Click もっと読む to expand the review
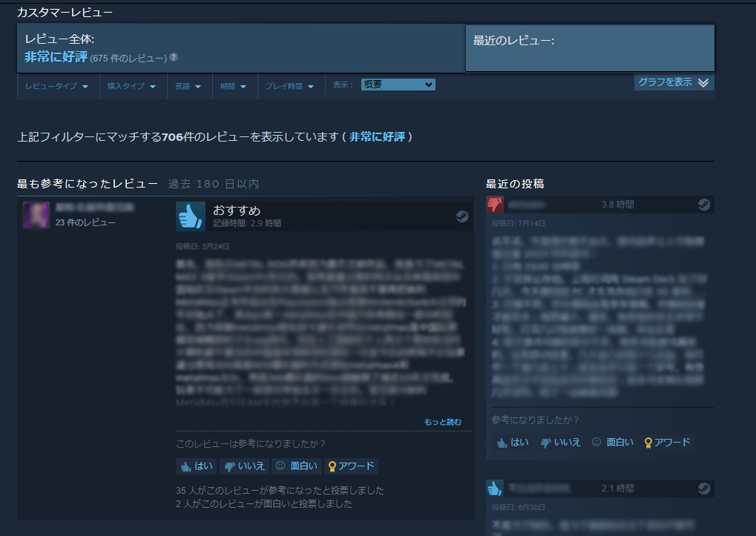 click(x=442, y=422)
